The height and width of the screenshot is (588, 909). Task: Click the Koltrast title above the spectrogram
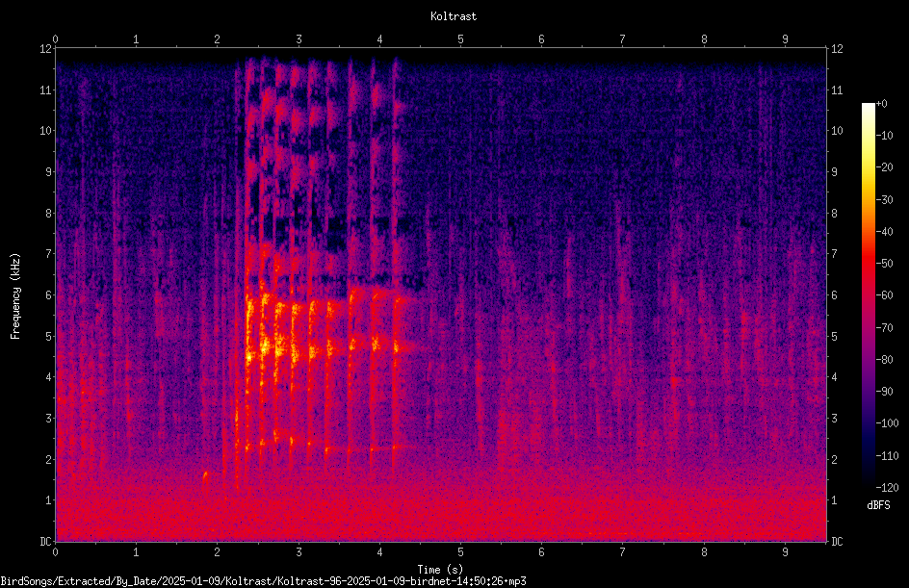point(454,16)
